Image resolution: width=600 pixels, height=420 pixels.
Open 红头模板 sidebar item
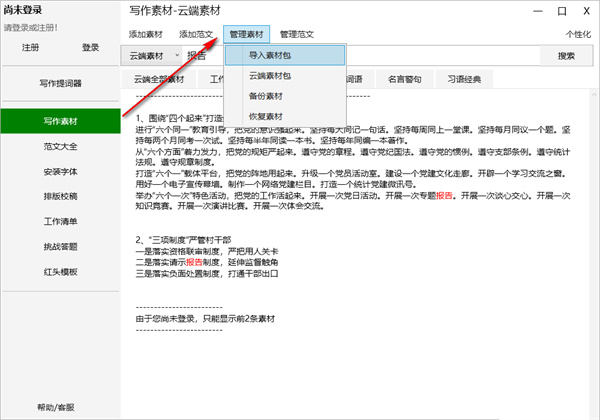pos(60,271)
